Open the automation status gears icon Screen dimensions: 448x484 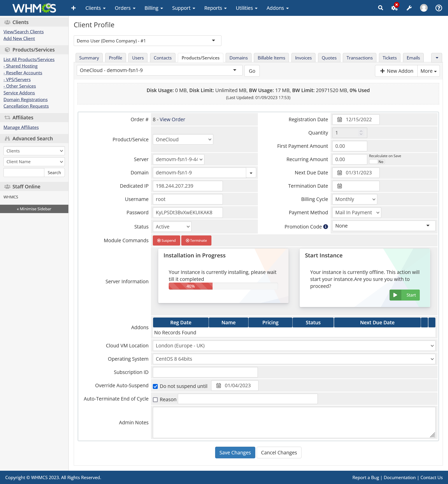point(394,8)
